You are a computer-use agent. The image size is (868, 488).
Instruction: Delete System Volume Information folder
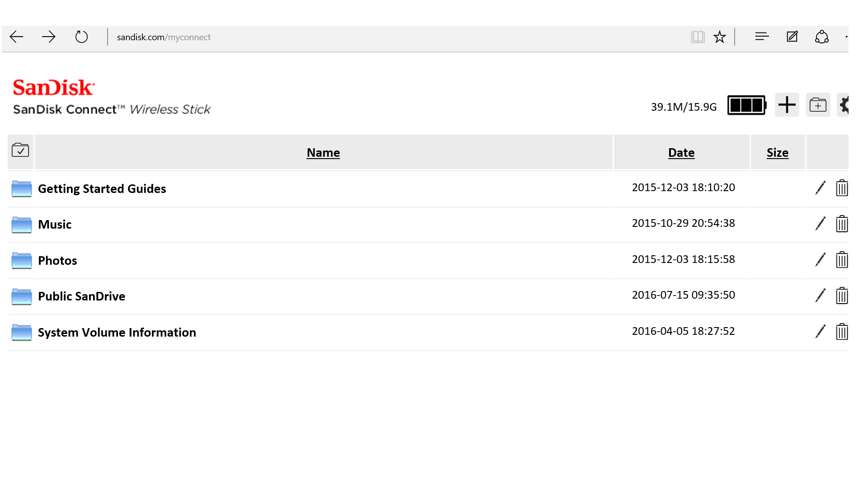(842, 332)
